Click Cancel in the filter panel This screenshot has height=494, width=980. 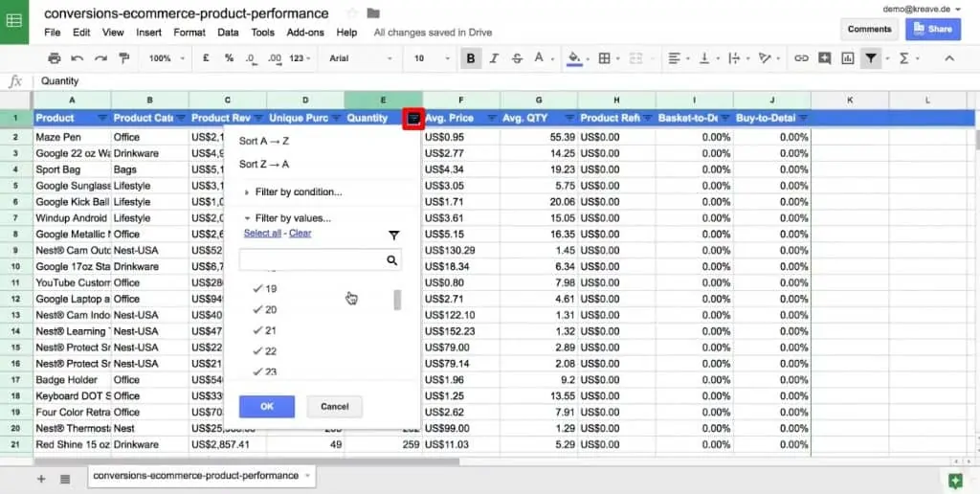[334, 407]
